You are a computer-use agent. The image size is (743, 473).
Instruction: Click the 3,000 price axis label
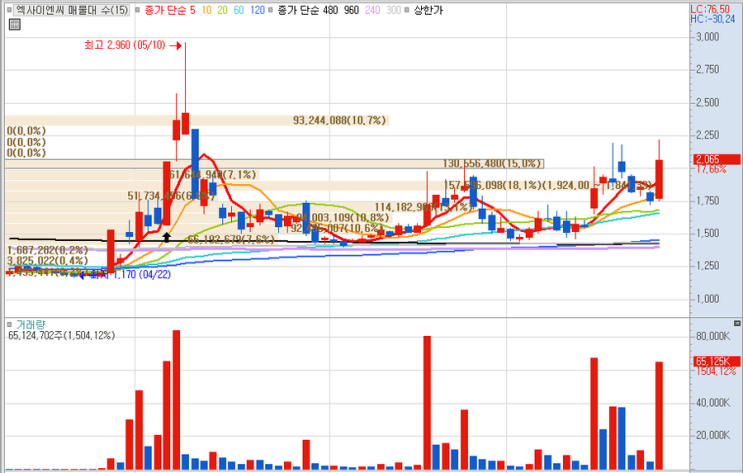click(x=707, y=36)
